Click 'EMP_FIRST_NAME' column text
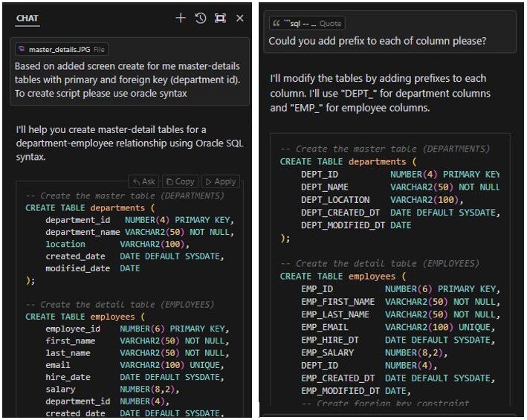Viewport: 527px width, 420px height. pyautogui.click(x=337, y=302)
